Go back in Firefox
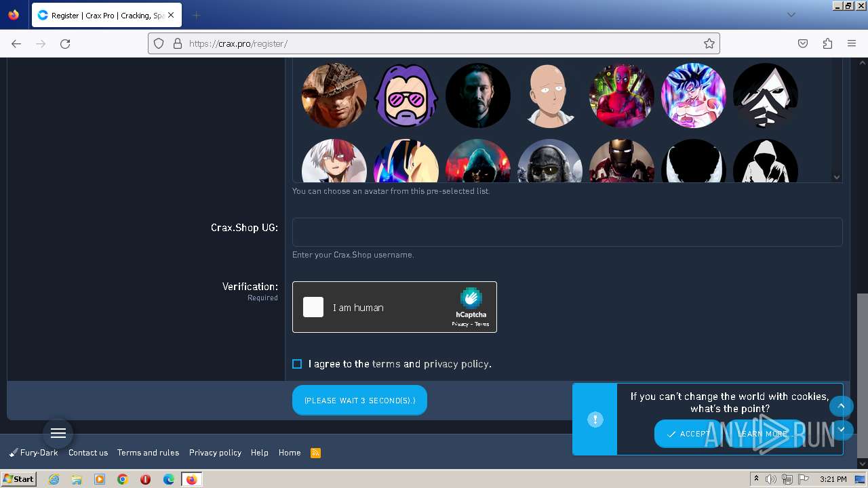This screenshot has height=488, width=868. pyautogui.click(x=16, y=43)
